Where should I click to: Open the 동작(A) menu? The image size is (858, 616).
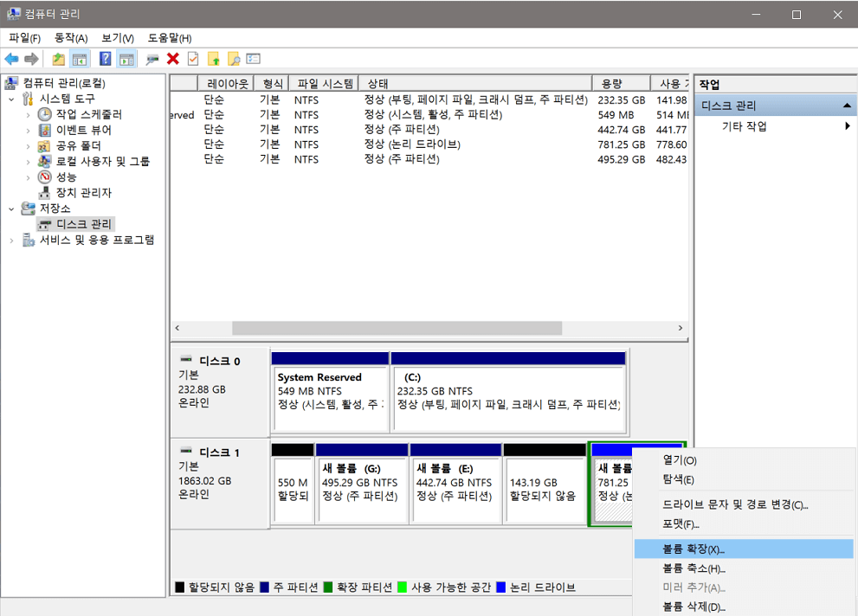[71, 37]
